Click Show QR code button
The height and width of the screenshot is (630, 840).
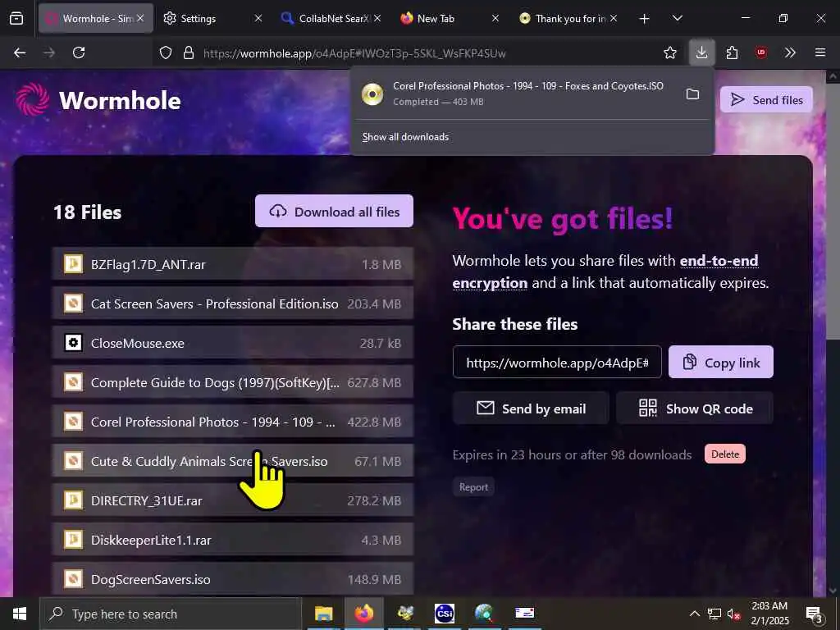point(695,409)
